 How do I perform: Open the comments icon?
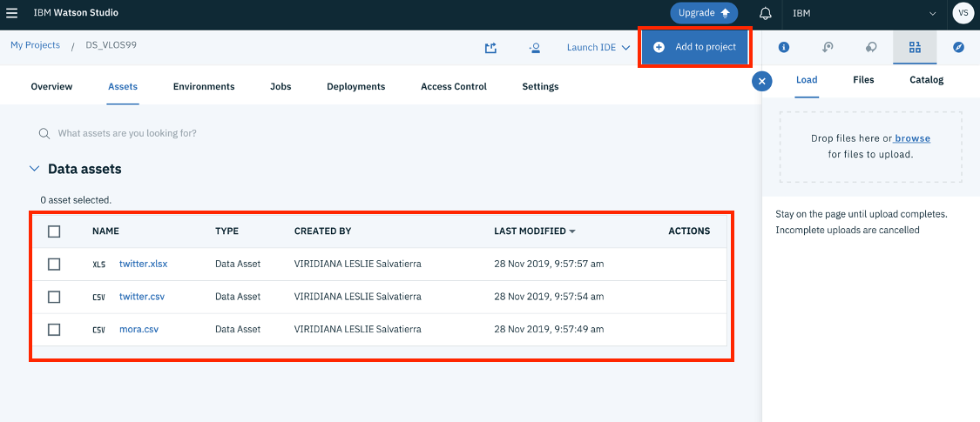870,48
